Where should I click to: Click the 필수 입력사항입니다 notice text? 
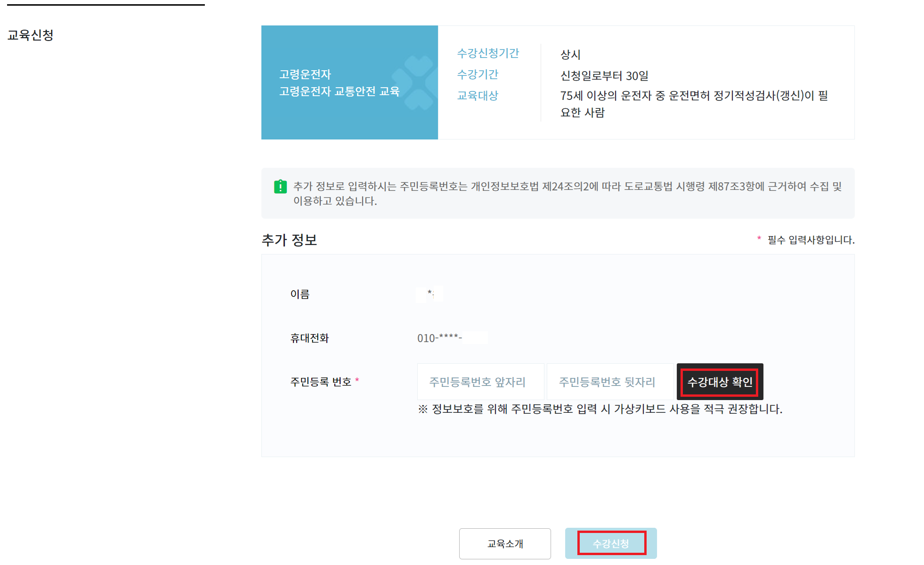(x=811, y=240)
